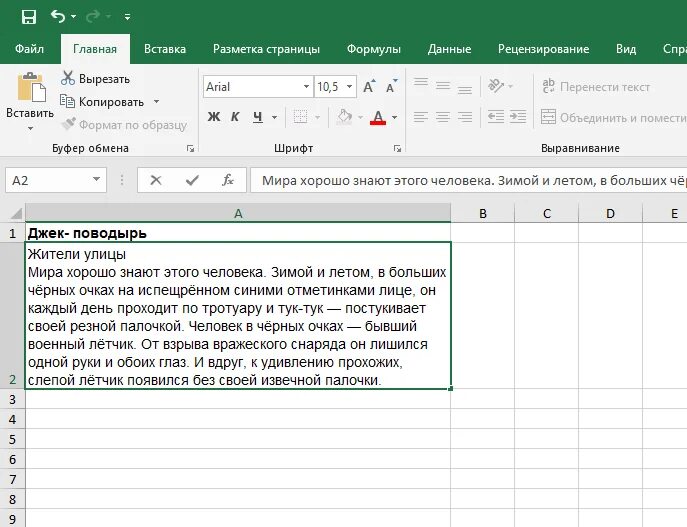
Task: Toggle underline with the Ч button
Action: 258,117
